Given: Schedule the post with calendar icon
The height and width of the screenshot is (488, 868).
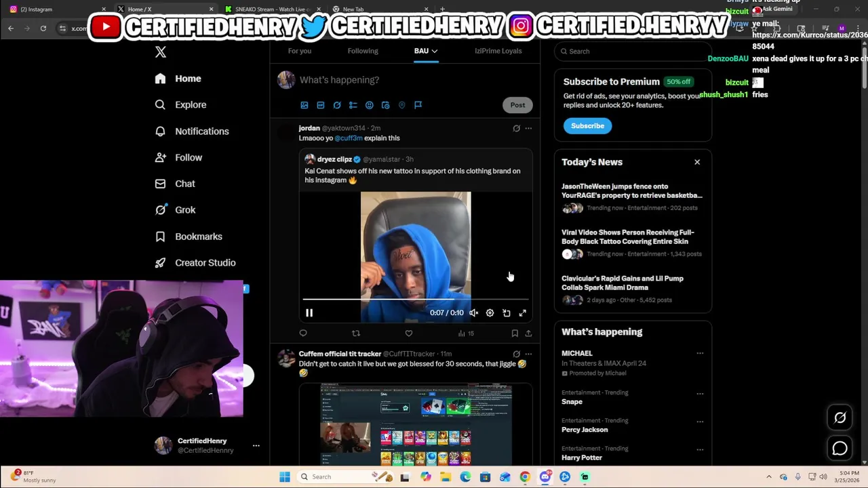Looking at the screenshot, I should 386,105.
